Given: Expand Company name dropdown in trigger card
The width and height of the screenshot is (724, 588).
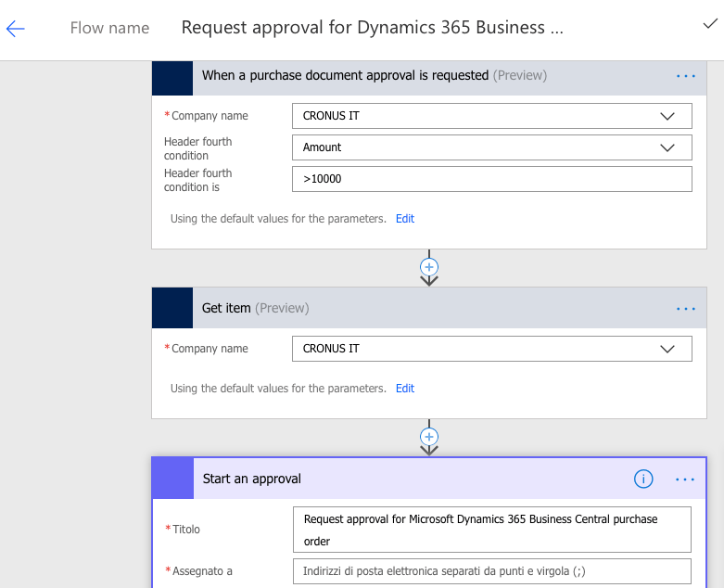Looking at the screenshot, I should tap(667, 116).
